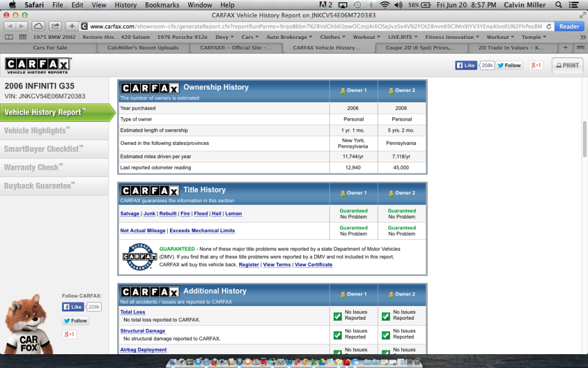588x368 pixels.
Task: Click Structural Damage Owner 2 green checkmark
Action: click(386, 335)
